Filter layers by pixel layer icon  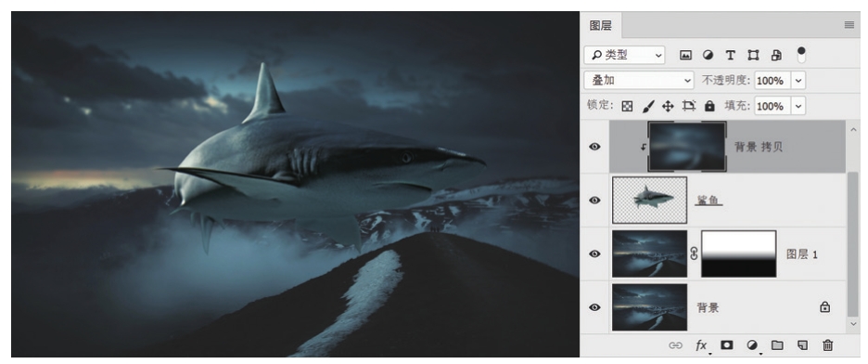(x=685, y=55)
